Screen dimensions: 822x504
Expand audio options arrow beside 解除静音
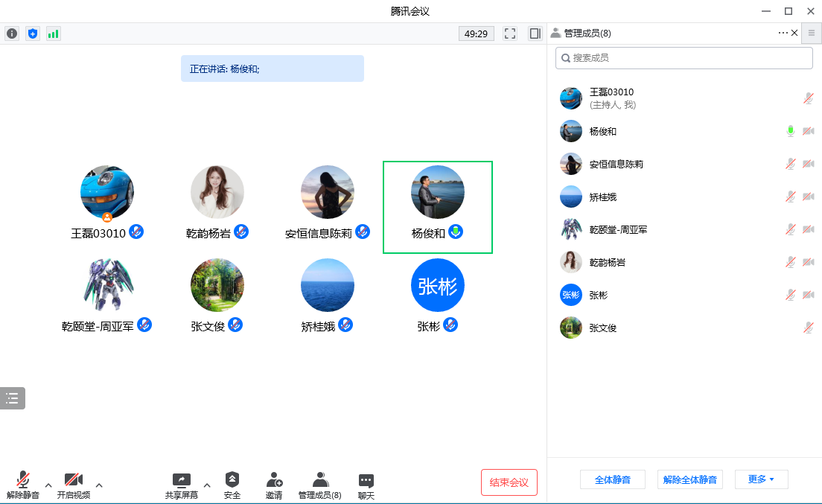[x=48, y=485]
